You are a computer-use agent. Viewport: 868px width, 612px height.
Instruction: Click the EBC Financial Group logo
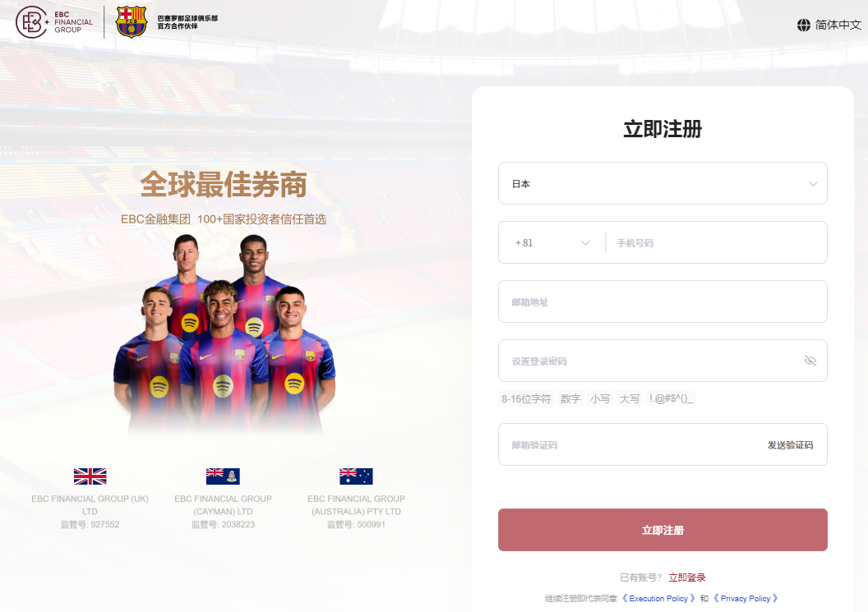coord(54,22)
